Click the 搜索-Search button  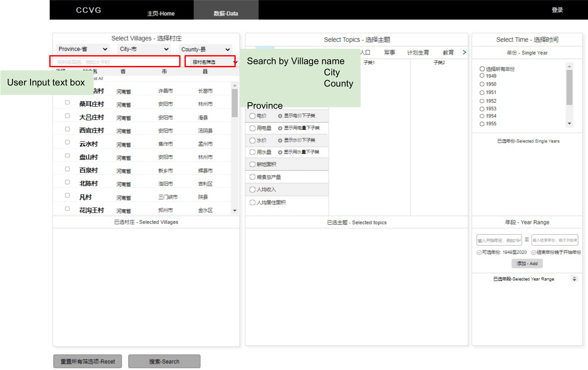(164, 361)
